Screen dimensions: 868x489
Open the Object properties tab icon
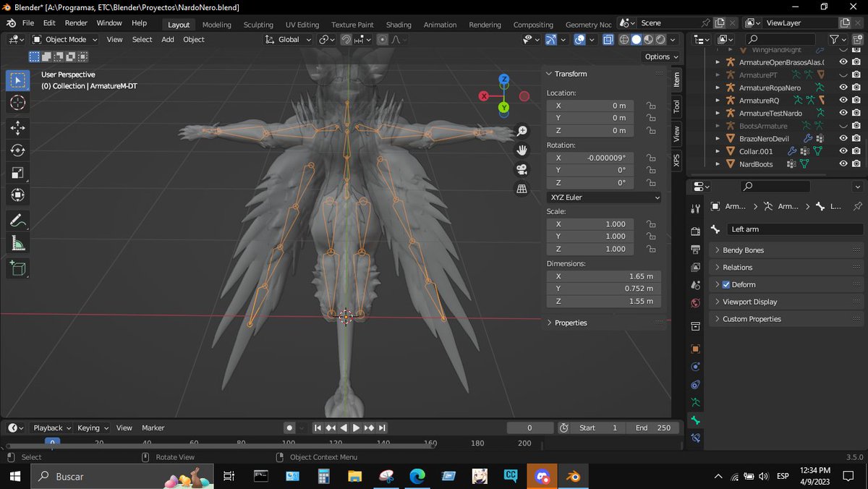[696, 349]
